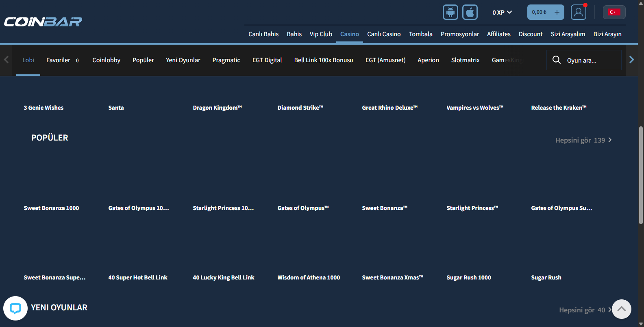Open Hepsini gör 40 for Yeni Oyunlar
Viewport: 644px width, 327px height.
[585, 310]
